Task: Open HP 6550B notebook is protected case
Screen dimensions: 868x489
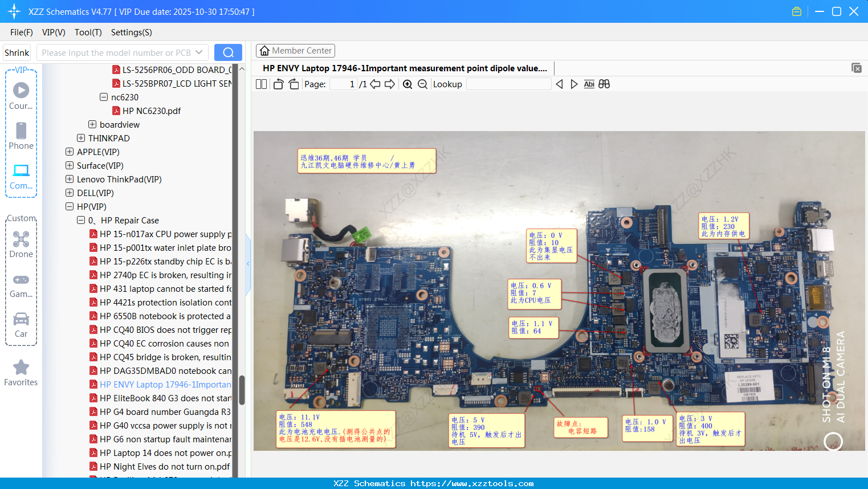Action: pyautogui.click(x=160, y=316)
